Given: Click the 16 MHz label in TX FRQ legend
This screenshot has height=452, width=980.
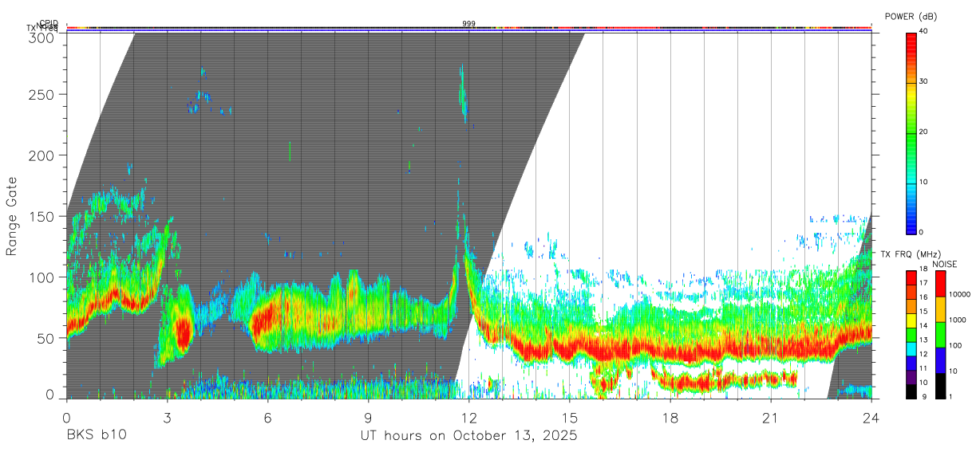Looking at the screenshot, I should point(923,297).
